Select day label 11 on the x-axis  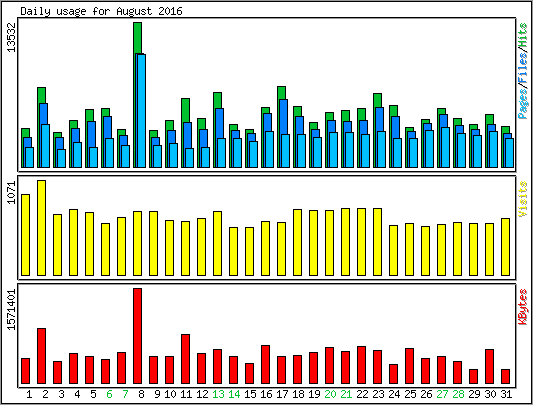[x=186, y=394]
